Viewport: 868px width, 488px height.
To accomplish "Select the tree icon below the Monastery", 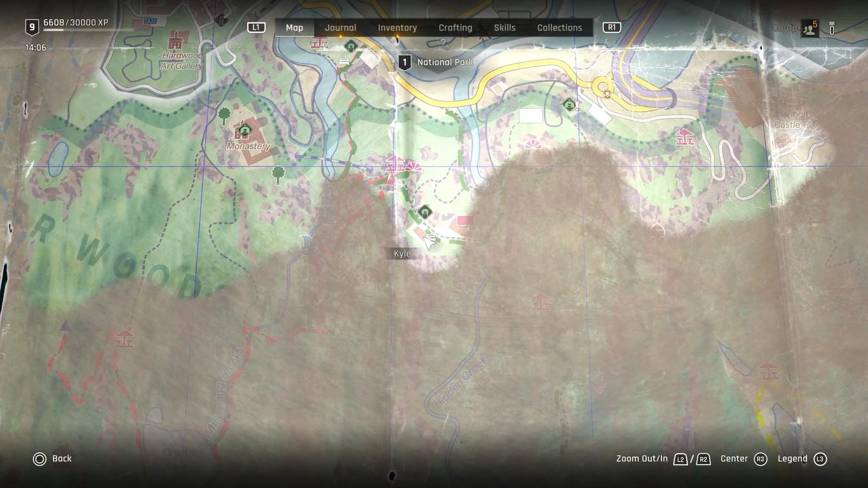I will pos(278,174).
